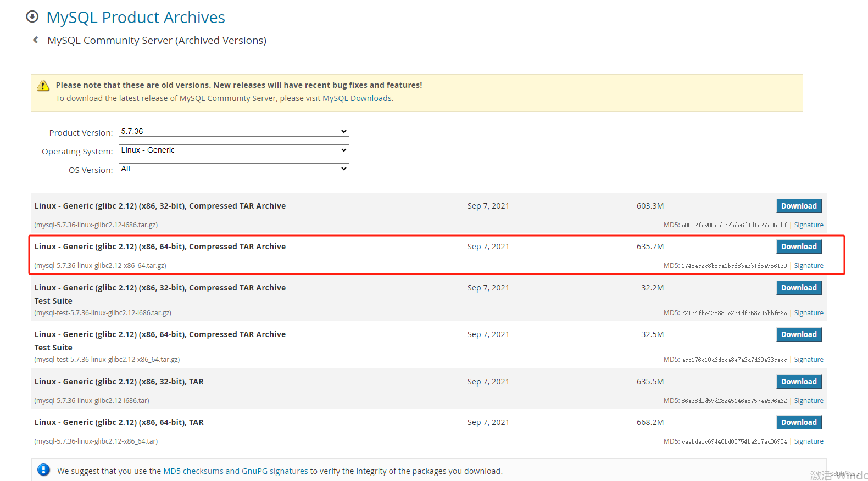The height and width of the screenshot is (481, 868).
Task: Download the 32-bit Compressed TAR Archive 603.3M
Action: coord(799,206)
